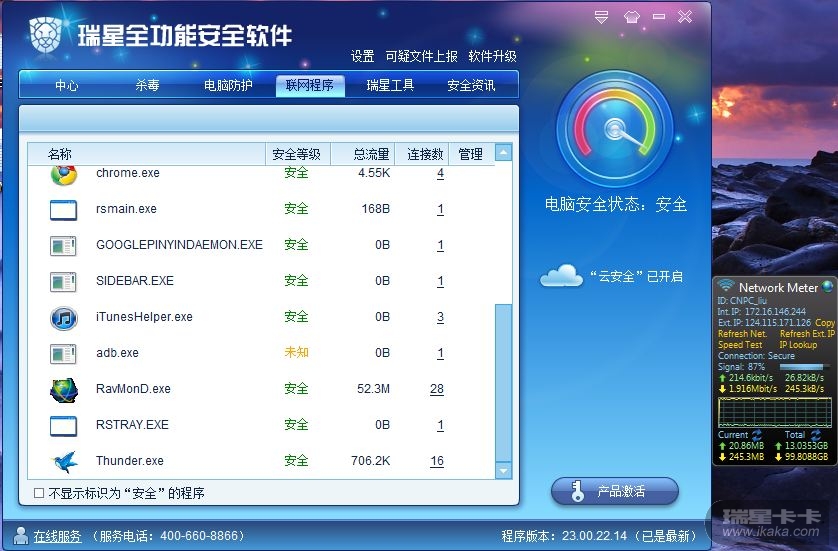
Task: Select the GOOGLEPINYINDAEMON.EXE row name
Action: (x=179, y=245)
